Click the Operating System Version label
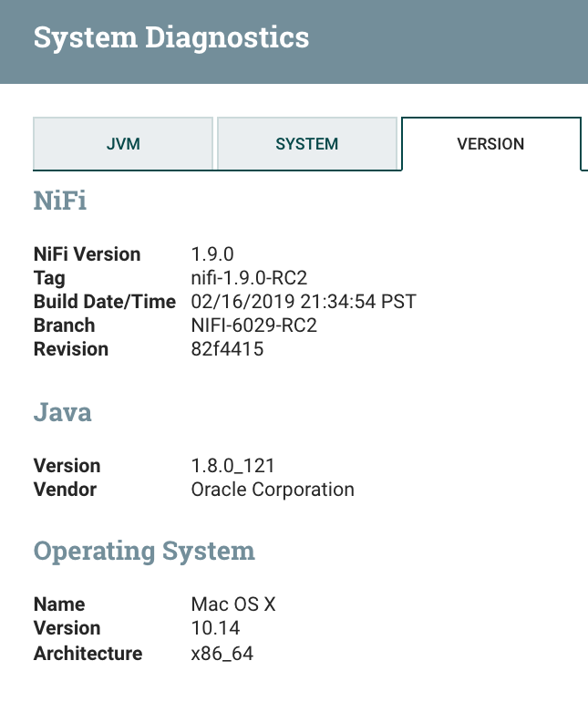 point(67,628)
